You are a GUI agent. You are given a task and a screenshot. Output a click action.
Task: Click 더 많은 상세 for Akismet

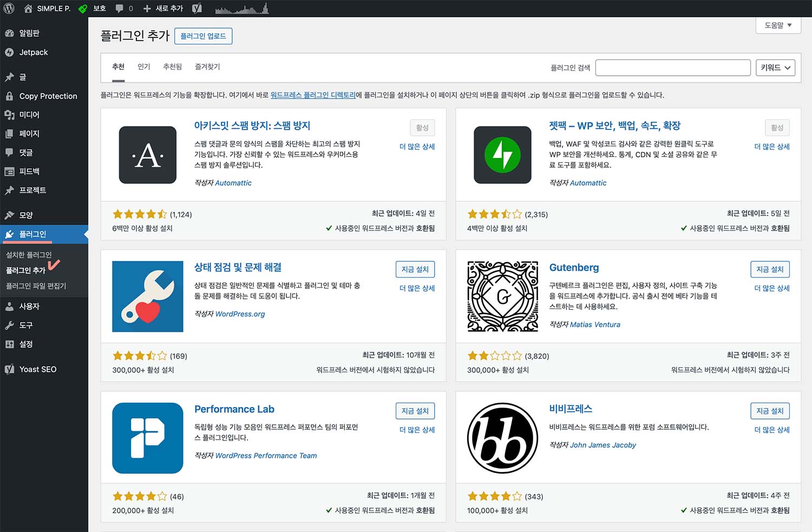pyautogui.click(x=417, y=147)
